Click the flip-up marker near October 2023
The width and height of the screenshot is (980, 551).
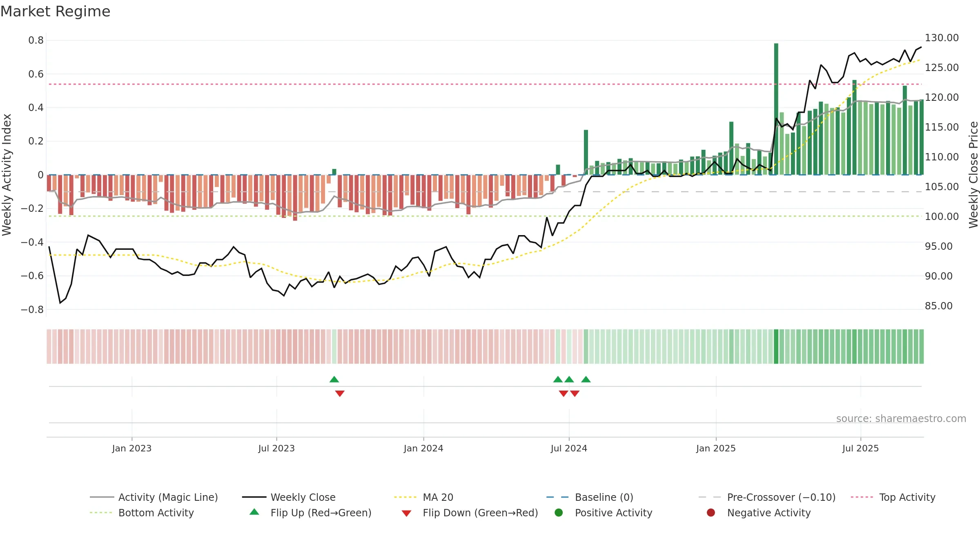click(334, 380)
